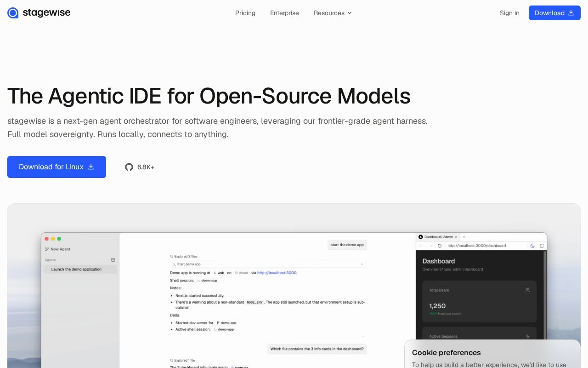Click the Sign in link

point(509,13)
